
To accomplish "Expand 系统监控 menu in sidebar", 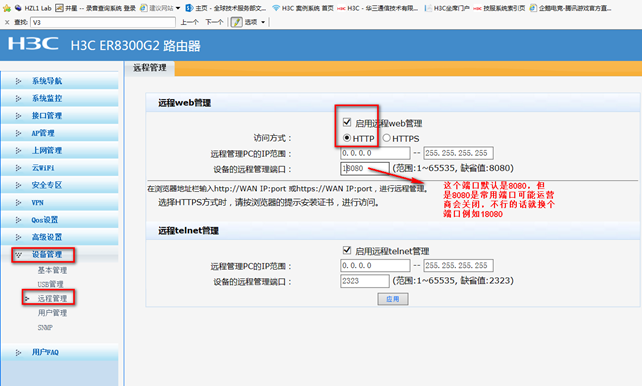I will [x=60, y=98].
